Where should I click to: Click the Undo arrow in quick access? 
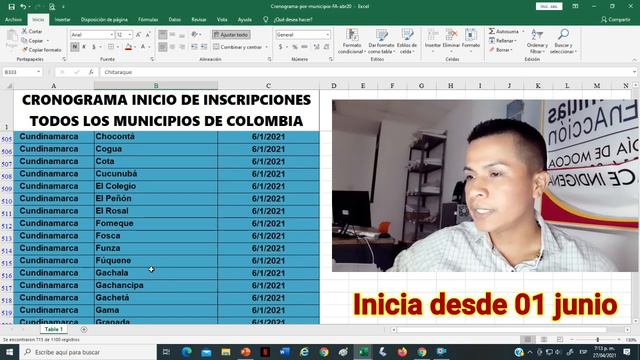tap(23, 7)
